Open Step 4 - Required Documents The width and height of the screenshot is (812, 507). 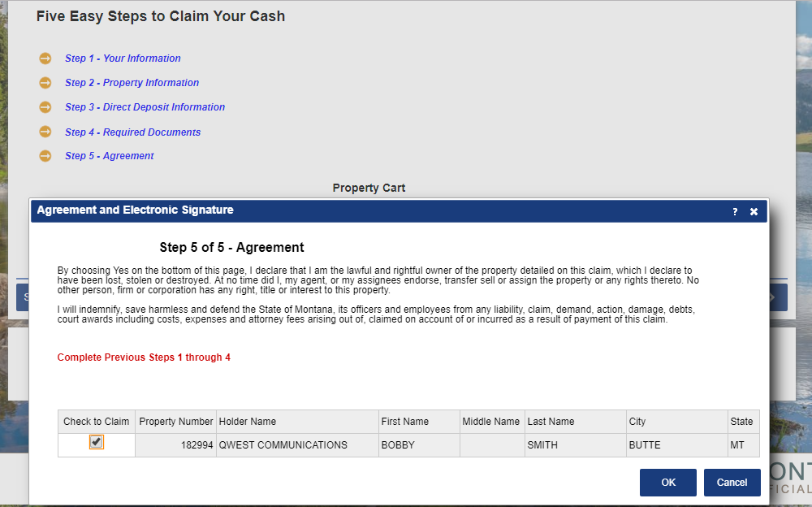(x=132, y=132)
